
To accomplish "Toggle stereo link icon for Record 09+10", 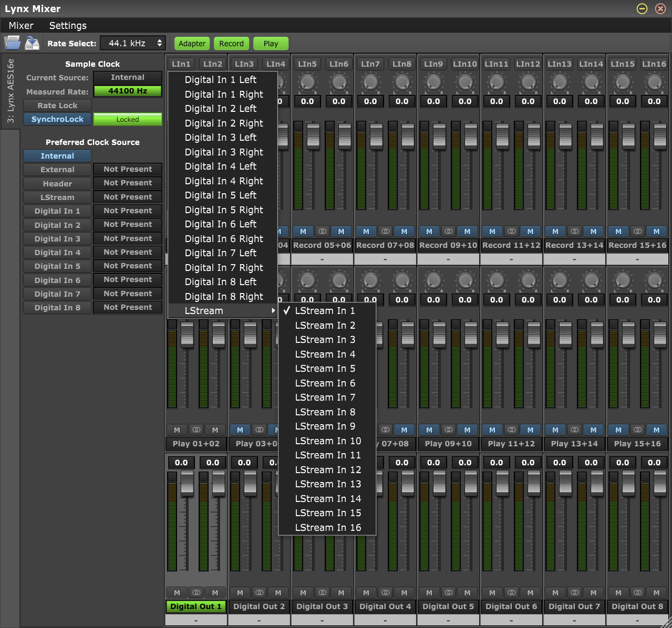I will [x=448, y=232].
